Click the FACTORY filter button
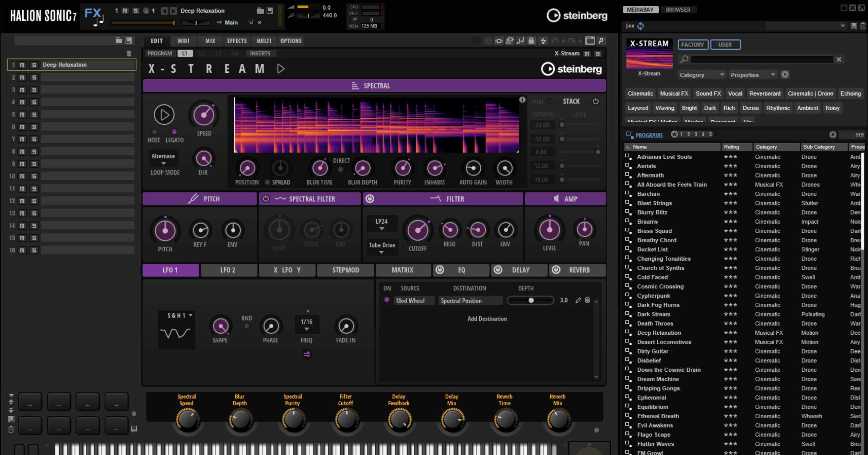This screenshot has width=868, height=455. coord(692,45)
